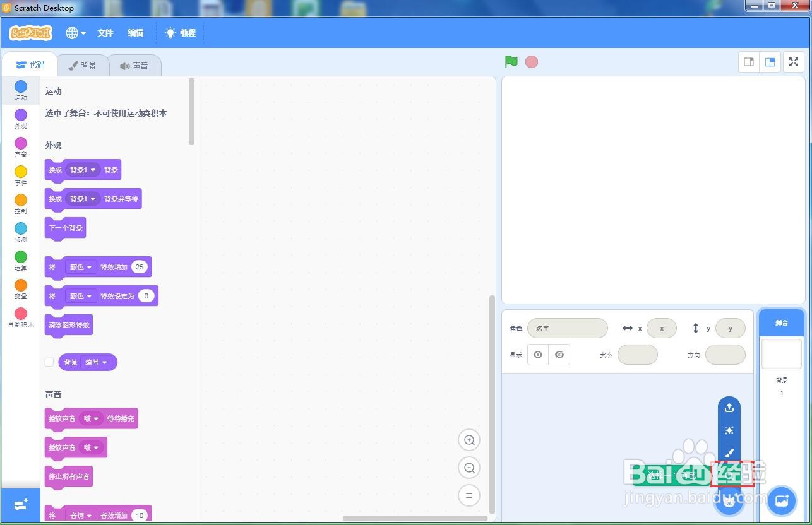Click the 下一个背景 block

[x=66, y=228]
